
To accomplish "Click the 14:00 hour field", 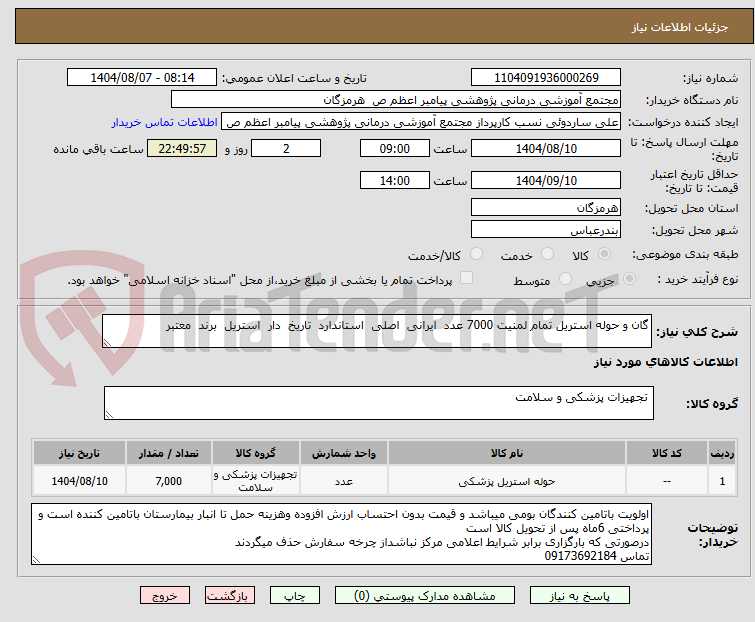I will [x=394, y=181].
